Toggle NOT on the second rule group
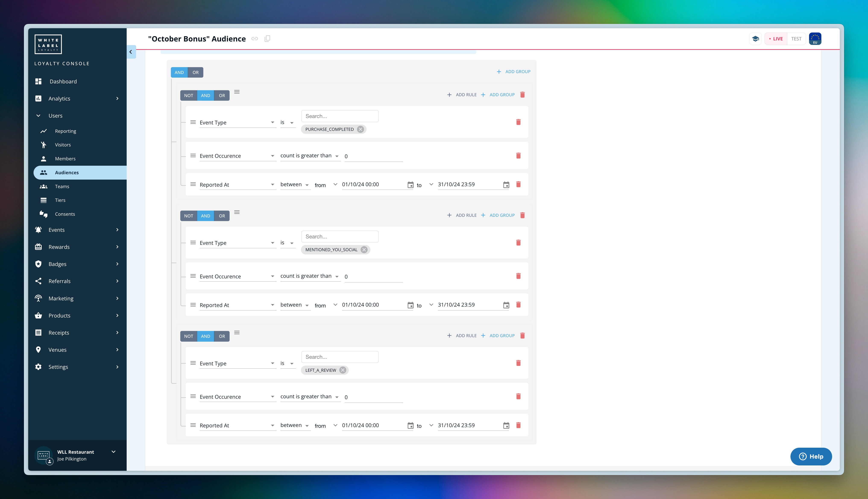This screenshot has height=499, width=868. (x=189, y=216)
